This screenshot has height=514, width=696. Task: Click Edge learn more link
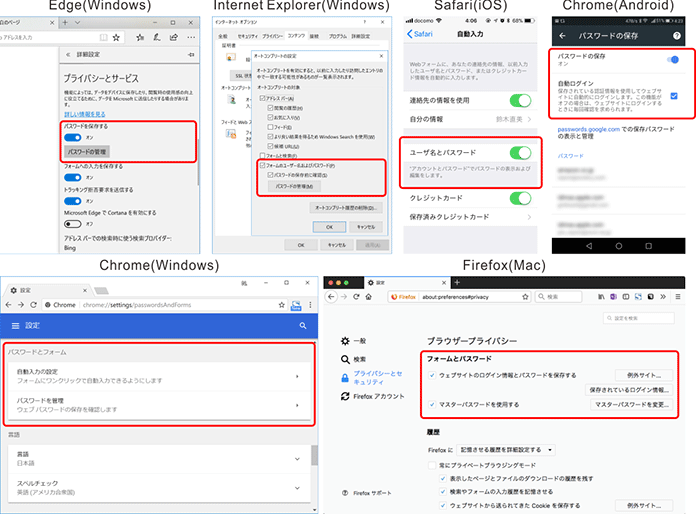coord(85,115)
